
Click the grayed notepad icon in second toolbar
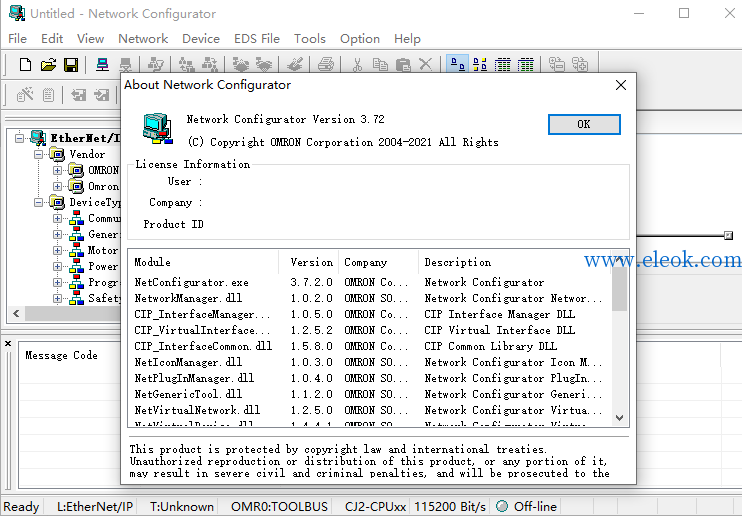pos(48,95)
